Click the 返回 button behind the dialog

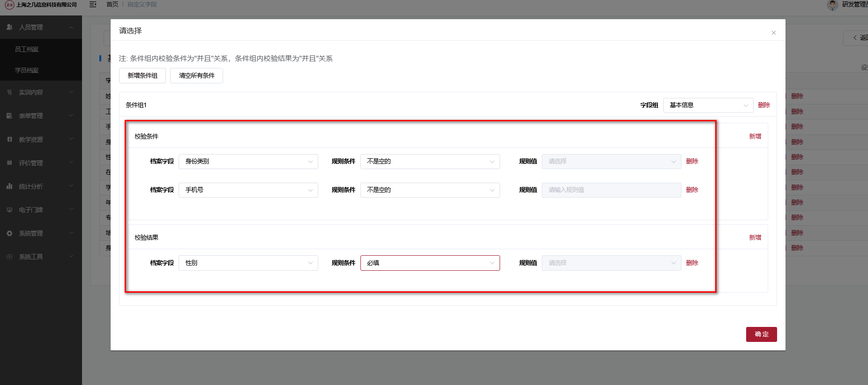pyautogui.click(x=857, y=38)
